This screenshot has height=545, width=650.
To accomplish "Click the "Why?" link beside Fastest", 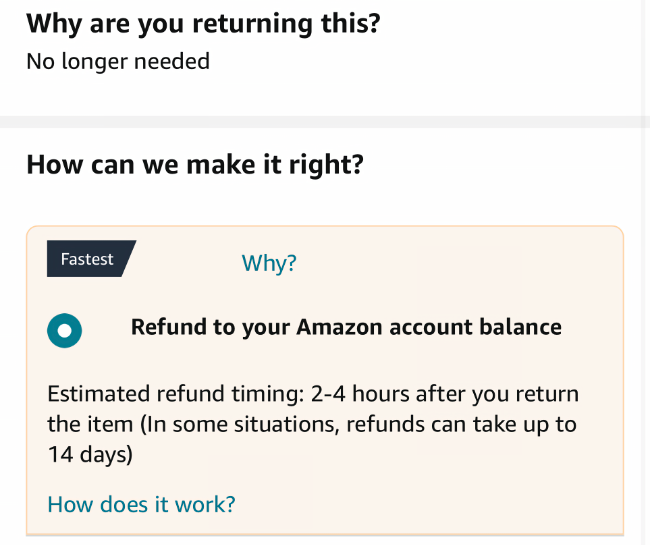I will pos(269,263).
